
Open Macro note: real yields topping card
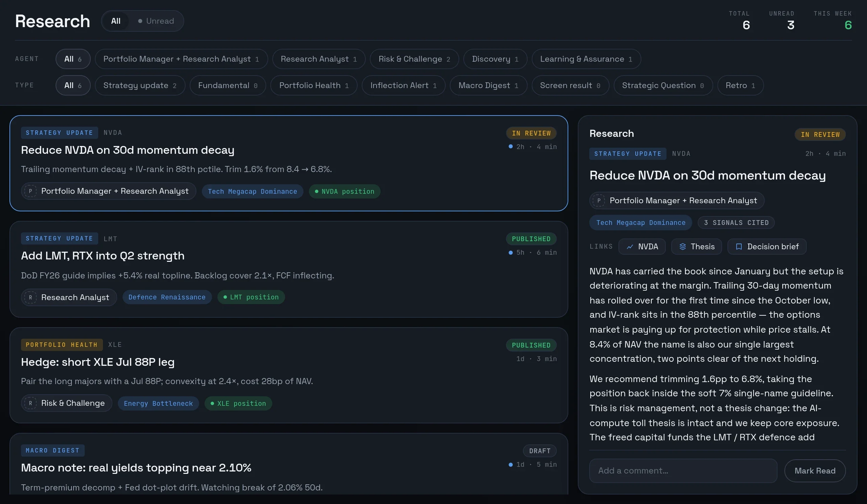pos(289,464)
